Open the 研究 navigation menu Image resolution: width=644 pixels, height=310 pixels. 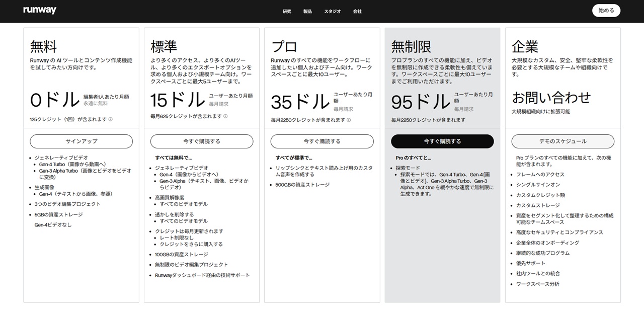(x=287, y=11)
